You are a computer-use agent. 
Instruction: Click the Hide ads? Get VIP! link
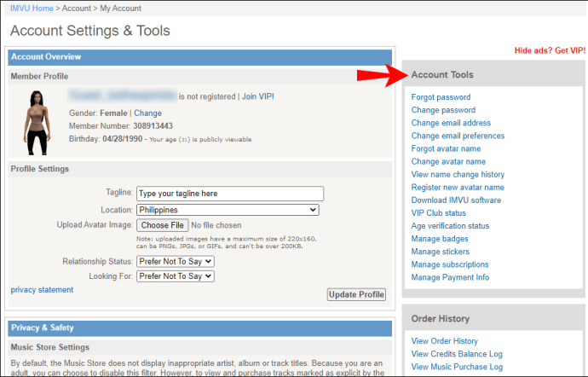[550, 50]
